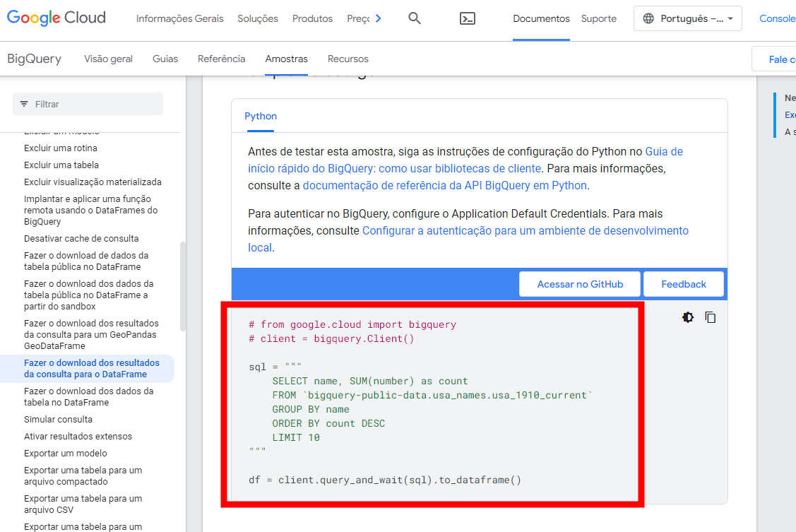Click the SELECT name, SUM(number) code line

click(369, 382)
